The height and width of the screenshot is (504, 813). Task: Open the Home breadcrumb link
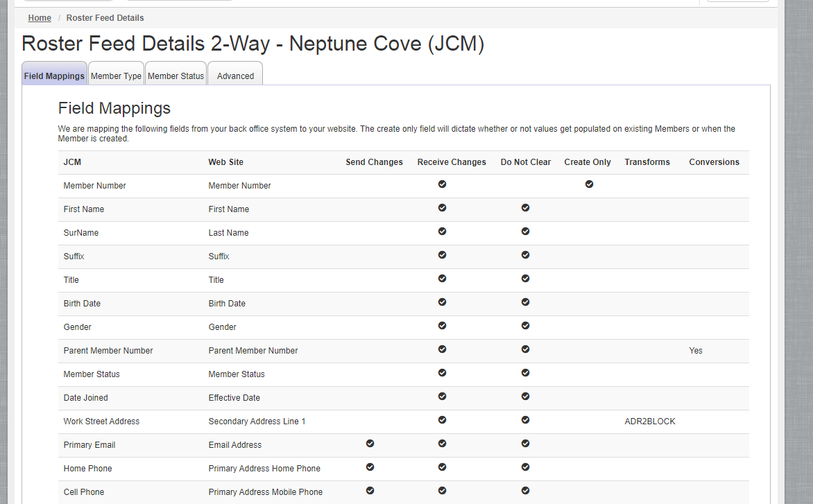pyautogui.click(x=40, y=17)
